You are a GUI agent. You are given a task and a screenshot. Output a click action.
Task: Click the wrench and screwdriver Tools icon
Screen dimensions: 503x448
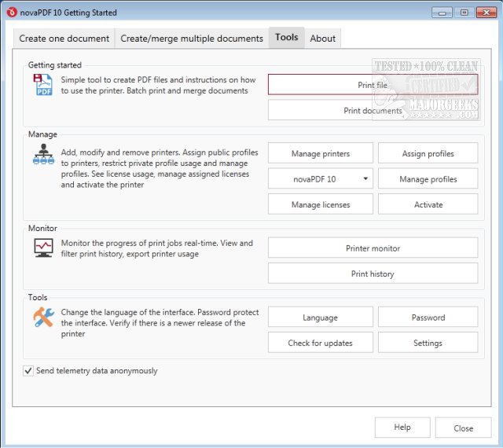click(43, 318)
